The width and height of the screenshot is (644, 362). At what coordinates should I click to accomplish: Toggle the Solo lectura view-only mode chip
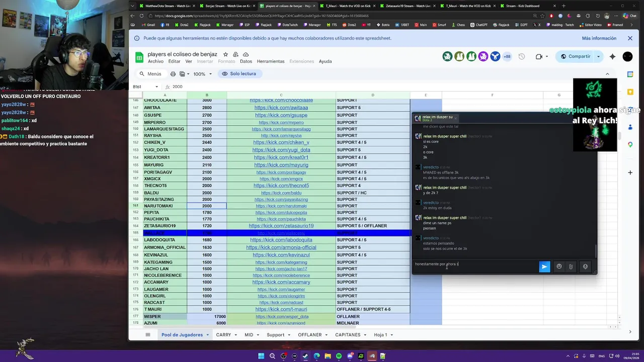tap(239, 74)
